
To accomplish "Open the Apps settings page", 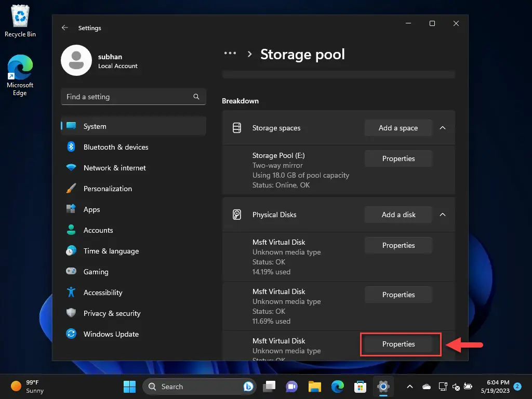I will point(91,209).
